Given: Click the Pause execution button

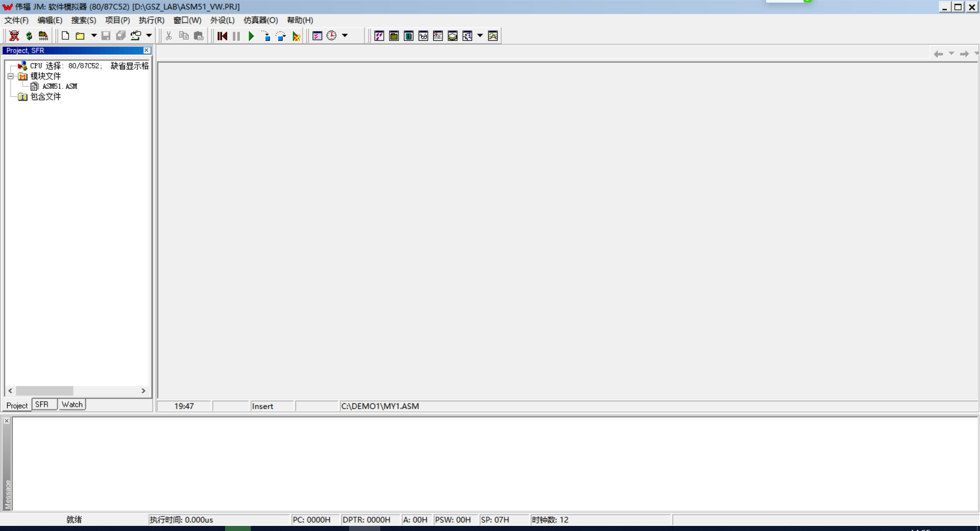Looking at the screenshot, I should pyautogui.click(x=236, y=36).
